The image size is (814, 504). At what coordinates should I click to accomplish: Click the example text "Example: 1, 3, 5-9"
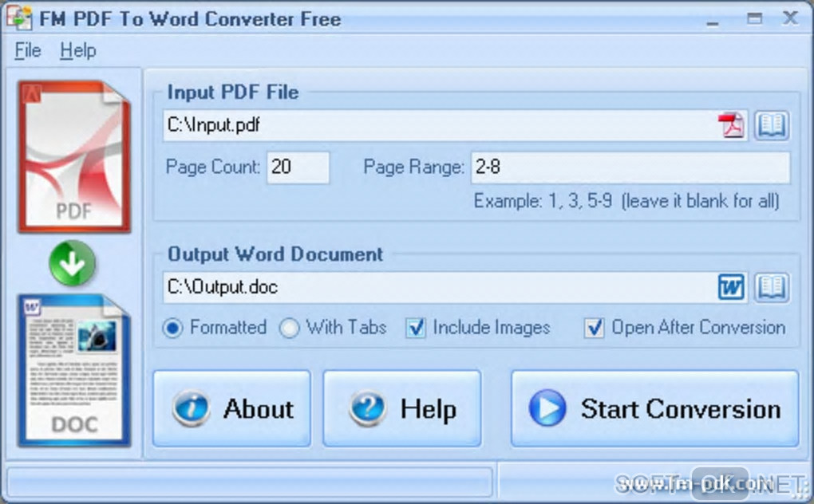pyautogui.click(x=543, y=201)
